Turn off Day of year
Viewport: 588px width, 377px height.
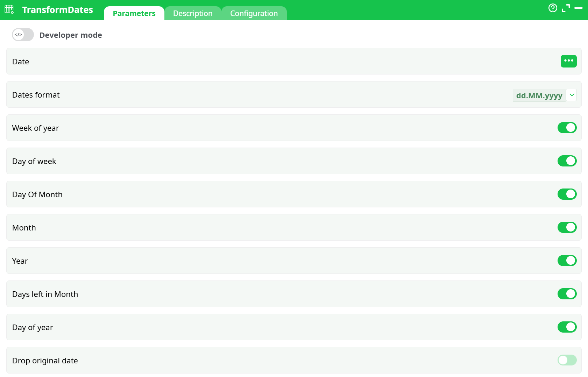[567, 327]
